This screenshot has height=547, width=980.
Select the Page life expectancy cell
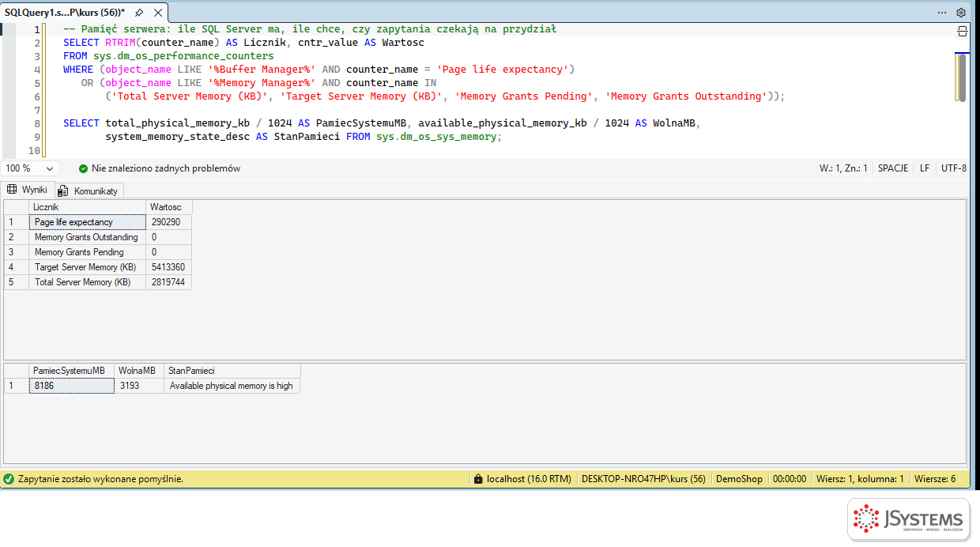(x=87, y=222)
